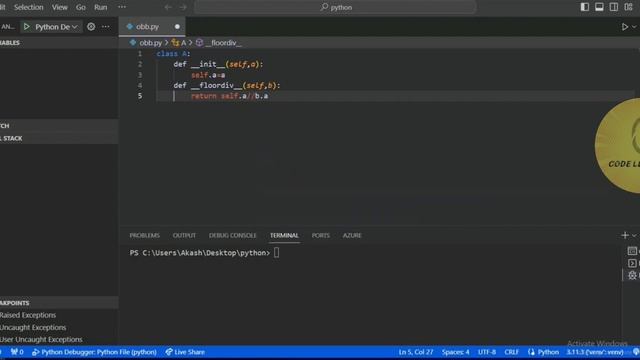This screenshot has height=360, width=640.
Task: Click ports forwarded 0 status icon
Action: [x=17, y=352]
